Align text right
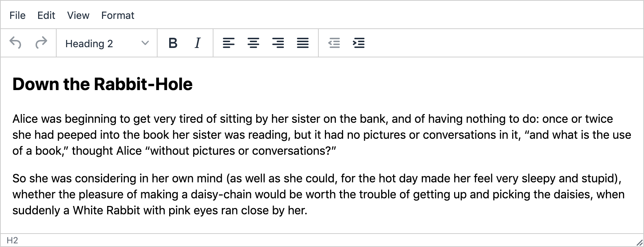Viewport: 644px width, 247px height. point(278,43)
